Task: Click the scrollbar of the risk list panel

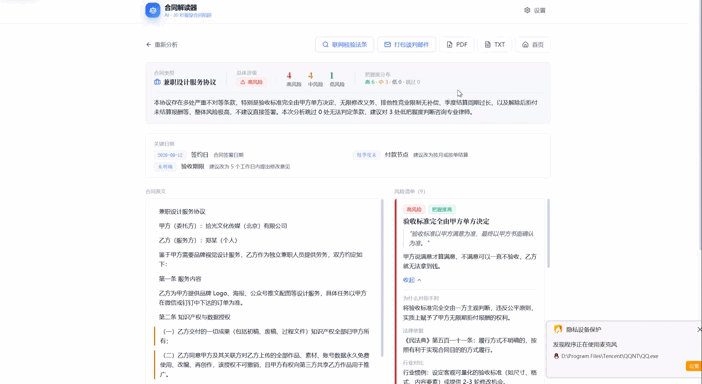Action: tap(548, 233)
